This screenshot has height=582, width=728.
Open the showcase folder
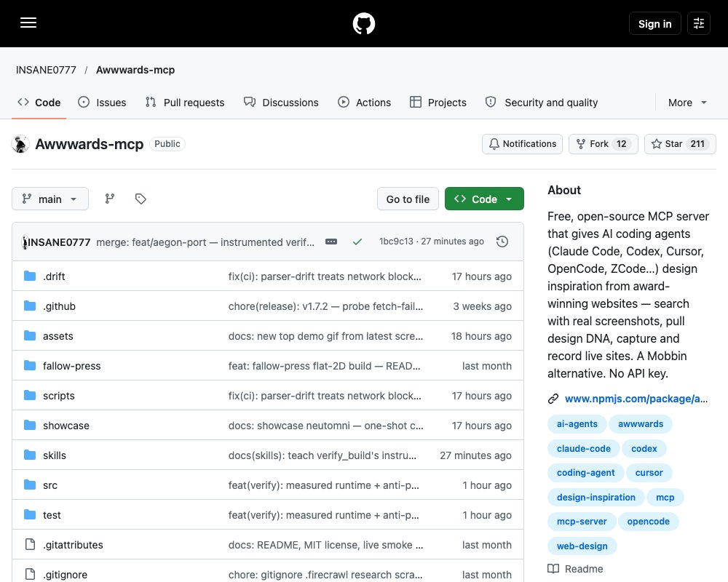click(66, 426)
